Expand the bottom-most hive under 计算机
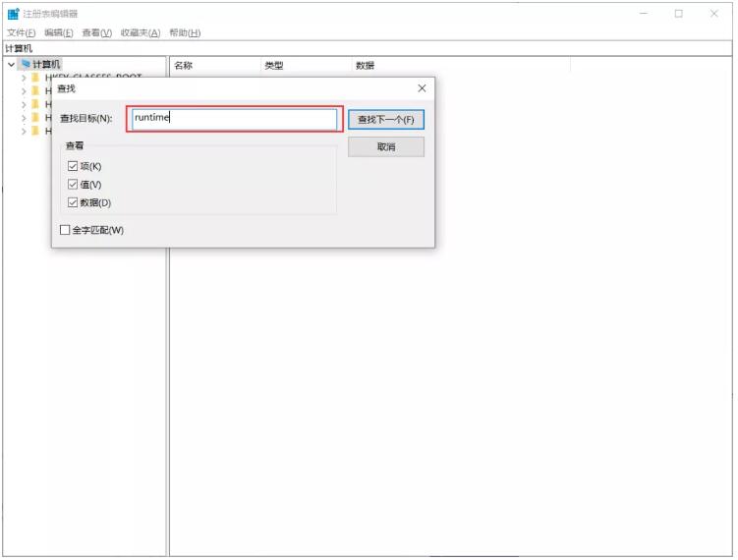738x560 pixels. pos(24,131)
